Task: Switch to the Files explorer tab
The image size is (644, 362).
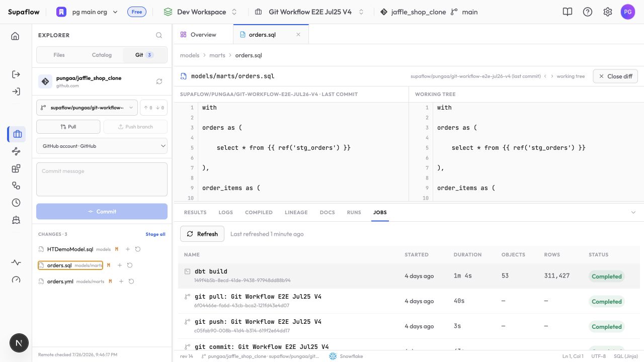Action: coord(59,55)
